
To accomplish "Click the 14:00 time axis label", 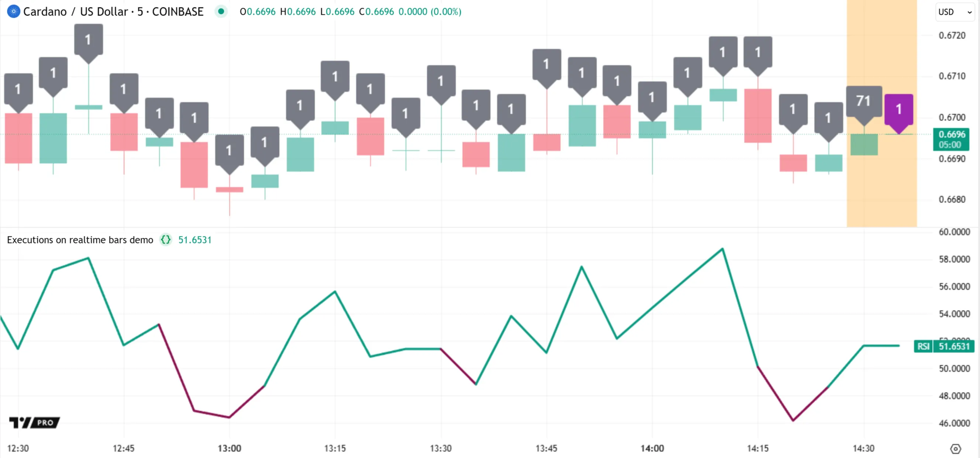I will (652, 448).
